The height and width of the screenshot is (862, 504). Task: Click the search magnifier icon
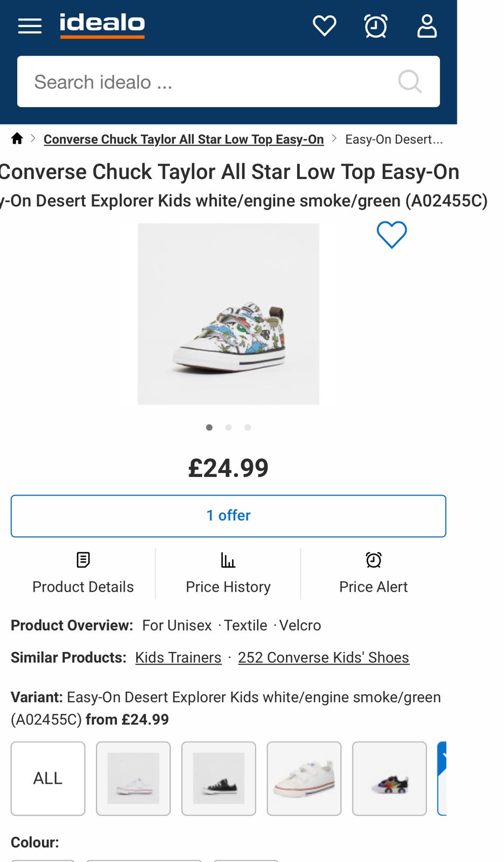pos(409,82)
